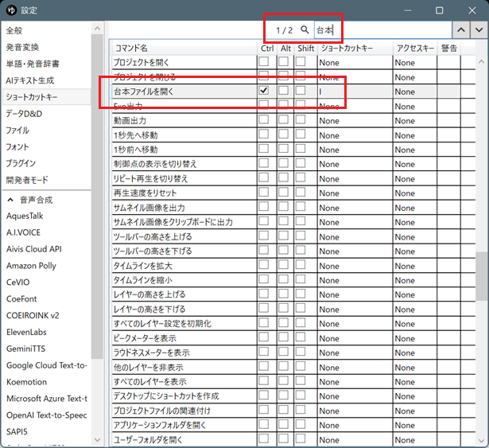This screenshot has width=489, height=448.
Task: Open the 全般 settings page
Action: point(14,30)
